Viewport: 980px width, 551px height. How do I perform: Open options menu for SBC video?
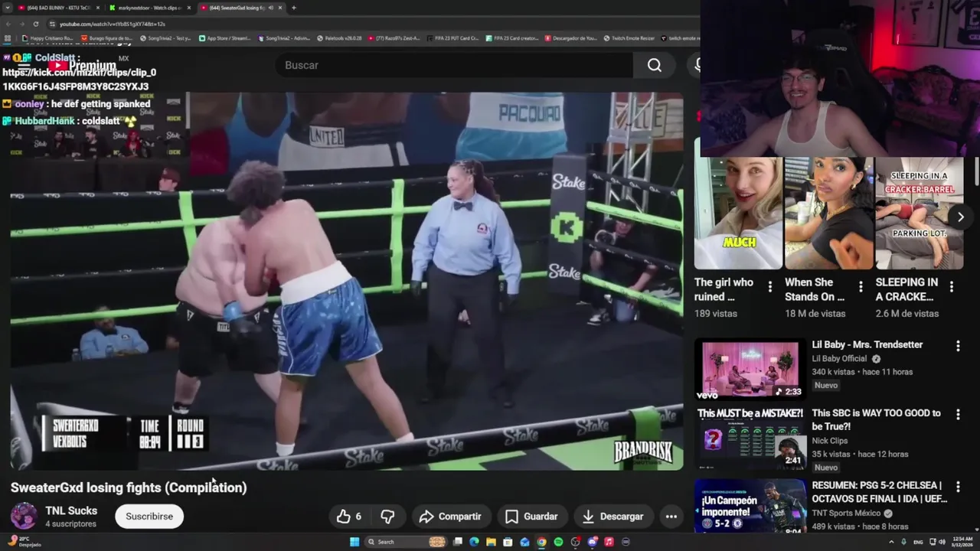click(958, 414)
